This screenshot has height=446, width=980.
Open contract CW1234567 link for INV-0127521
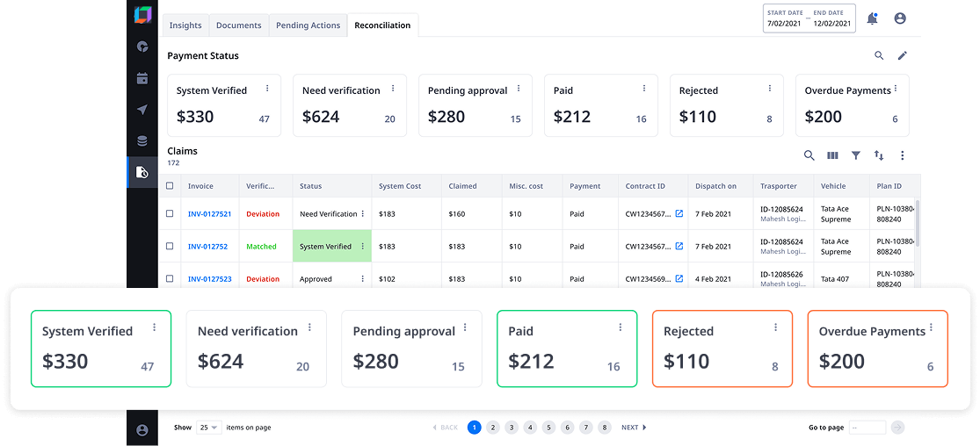[679, 213]
